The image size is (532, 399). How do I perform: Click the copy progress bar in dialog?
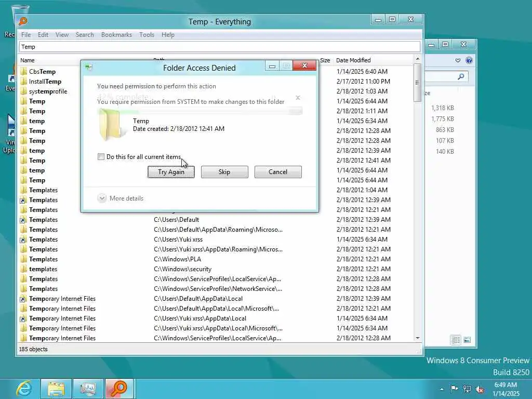click(199, 111)
